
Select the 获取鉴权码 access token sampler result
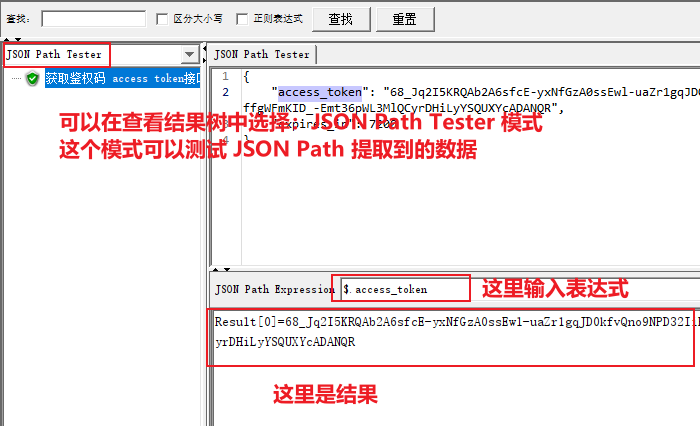coord(122,79)
